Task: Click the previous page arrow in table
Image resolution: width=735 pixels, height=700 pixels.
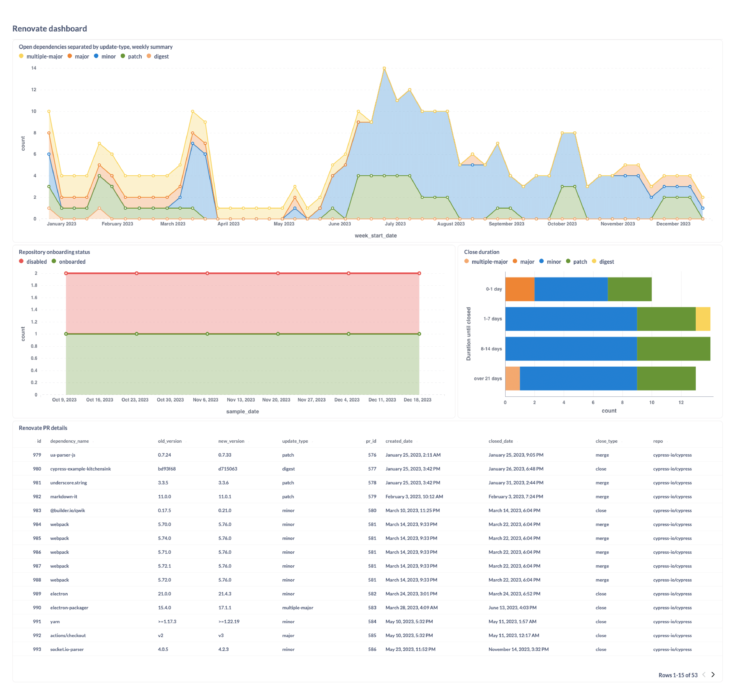Action: (x=704, y=675)
